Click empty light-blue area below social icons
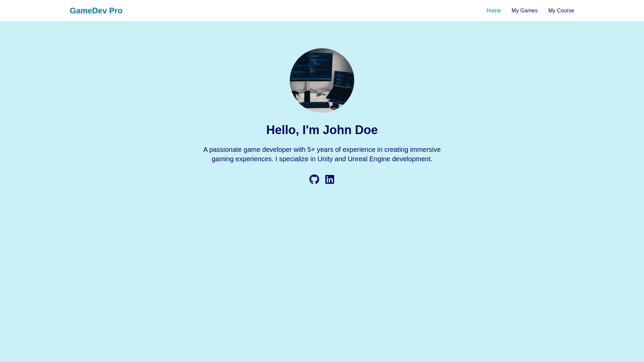The image size is (644, 362). 322,268
